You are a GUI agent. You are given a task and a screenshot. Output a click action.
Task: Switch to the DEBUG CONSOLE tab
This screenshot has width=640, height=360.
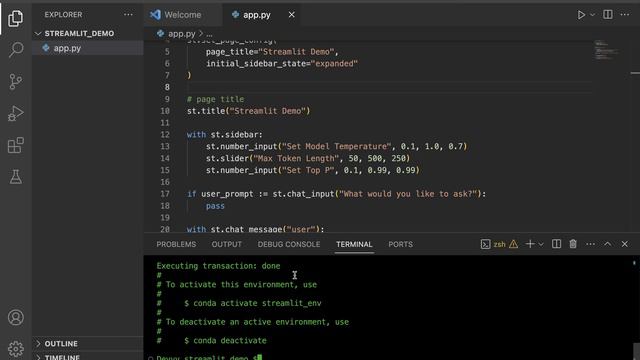(x=289, y=244)
